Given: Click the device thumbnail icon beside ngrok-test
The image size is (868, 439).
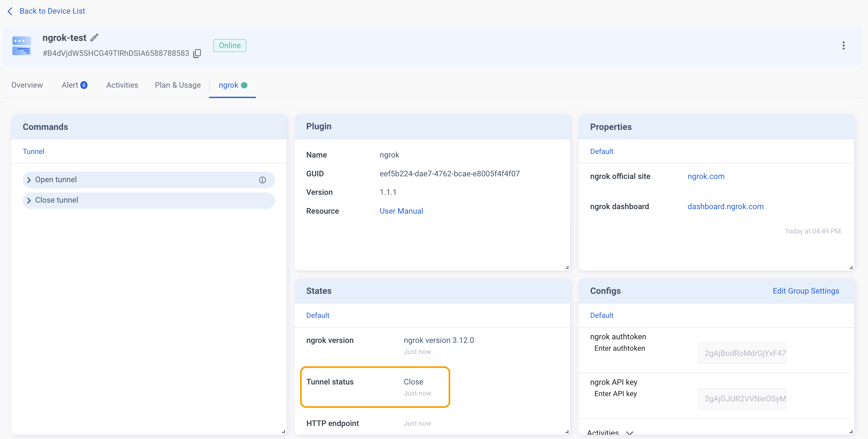Looking at the screenshot, I should click(x=21, y=46).
